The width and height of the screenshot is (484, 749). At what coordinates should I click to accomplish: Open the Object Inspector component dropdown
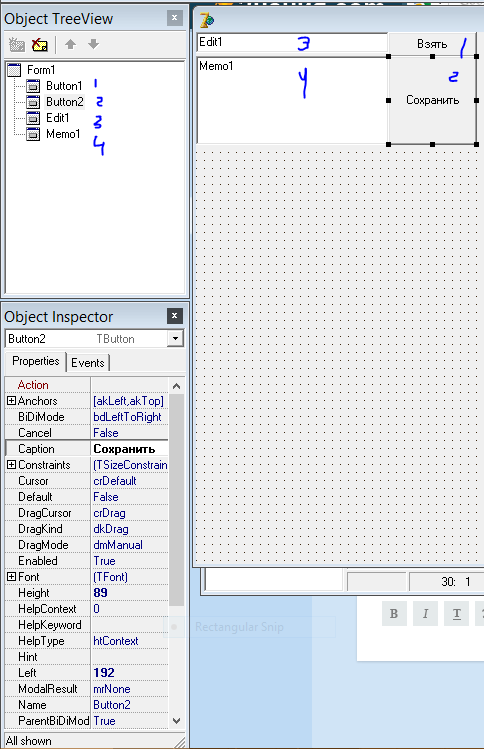click(x=175, y=339)
